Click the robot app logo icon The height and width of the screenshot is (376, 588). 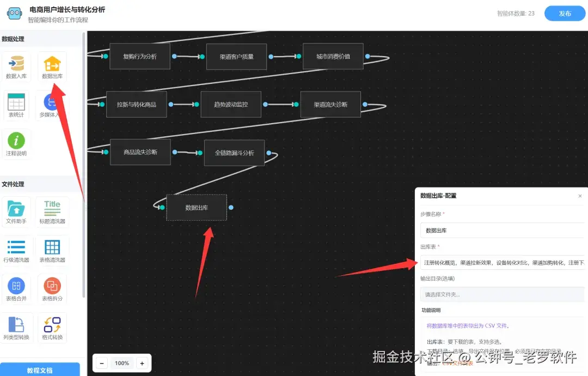(x=15, y=14)
